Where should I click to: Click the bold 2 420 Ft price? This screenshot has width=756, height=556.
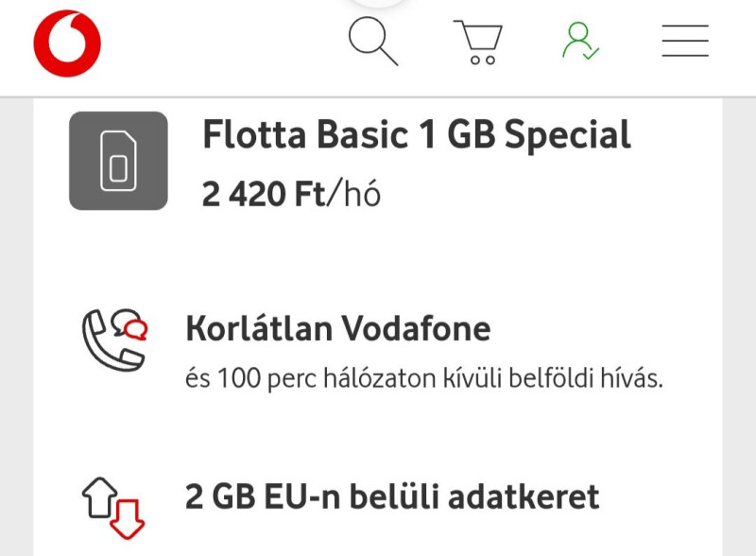pyautogui.click(x=263, y=195)
